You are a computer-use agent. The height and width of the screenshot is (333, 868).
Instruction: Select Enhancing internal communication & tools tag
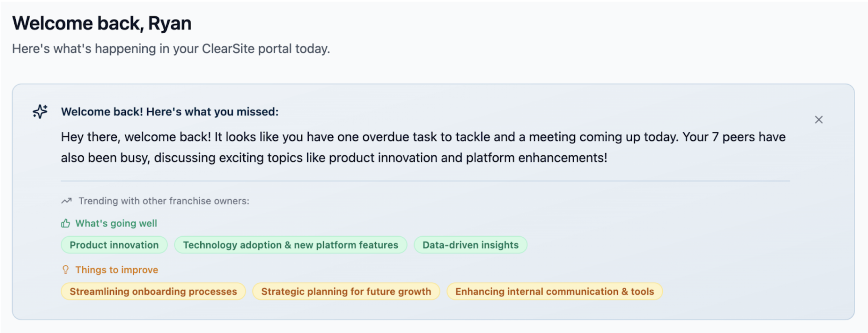(554, 291)
